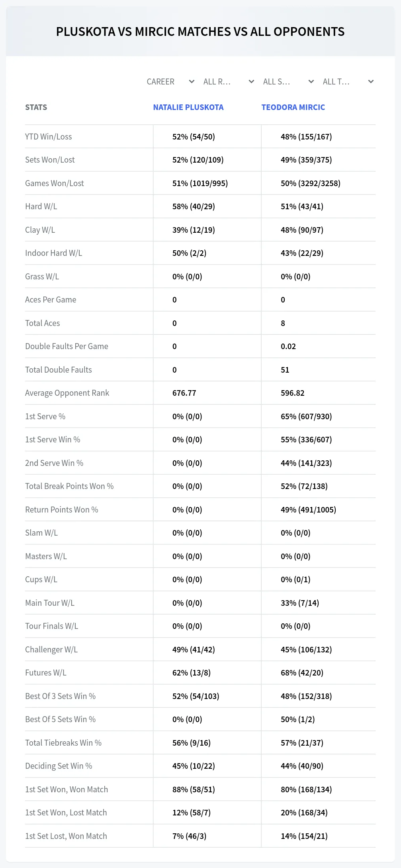The image size is (401, 868).
Task: Click the chevron arrow beside CAREER
Action: [x=192, y=82]
